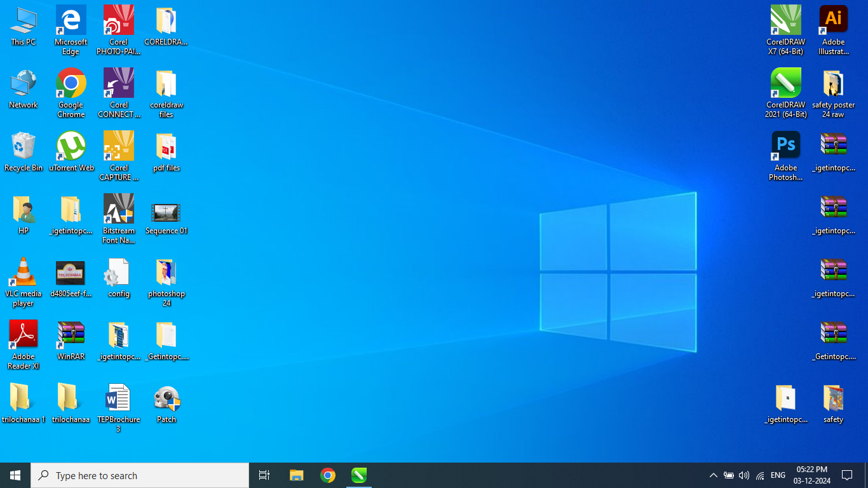Open the notification Action Center

tap(847, 475)
